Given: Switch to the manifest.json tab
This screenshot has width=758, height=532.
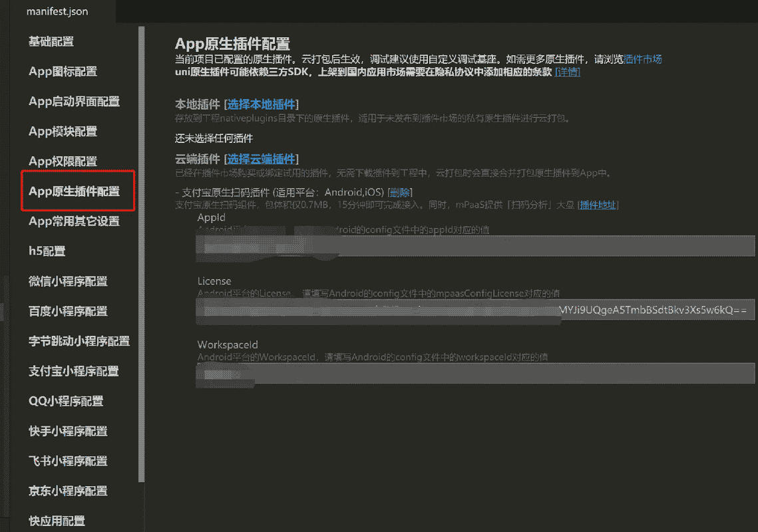Looking at the screenshot, I should pos(57,11).
